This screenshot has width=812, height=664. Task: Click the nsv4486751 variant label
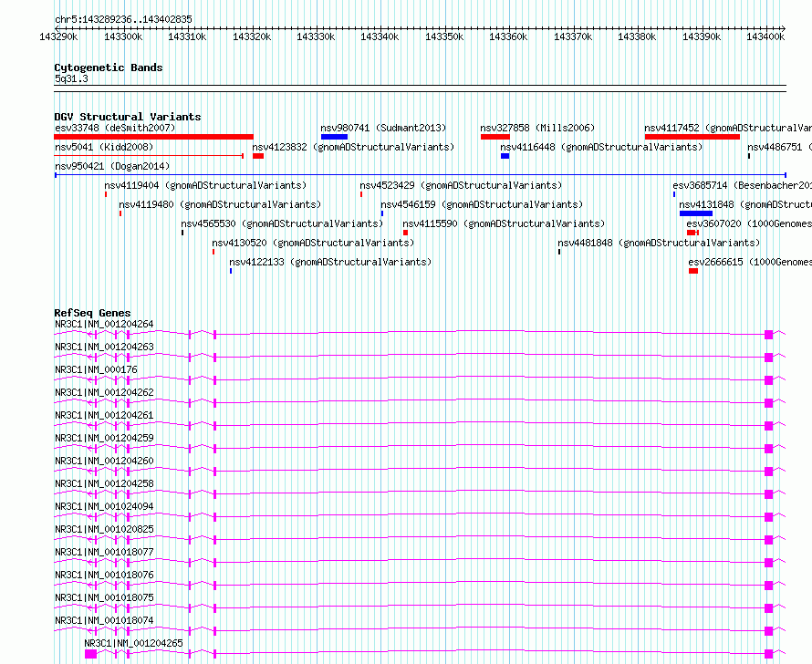point(779,147)
